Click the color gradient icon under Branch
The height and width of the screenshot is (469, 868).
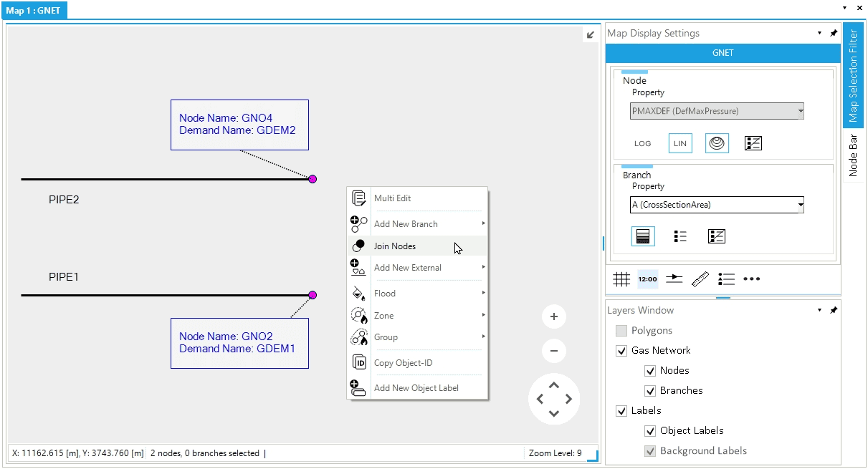click(x=643, y=236)
